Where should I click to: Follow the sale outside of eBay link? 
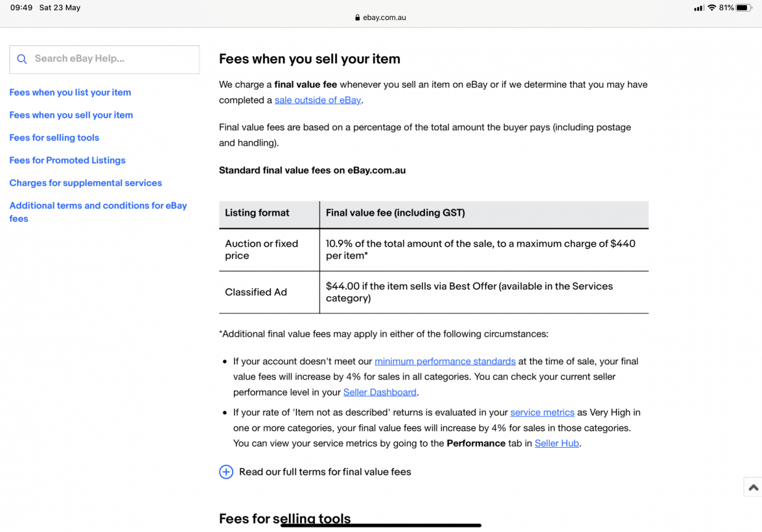(x=317, y=100)
